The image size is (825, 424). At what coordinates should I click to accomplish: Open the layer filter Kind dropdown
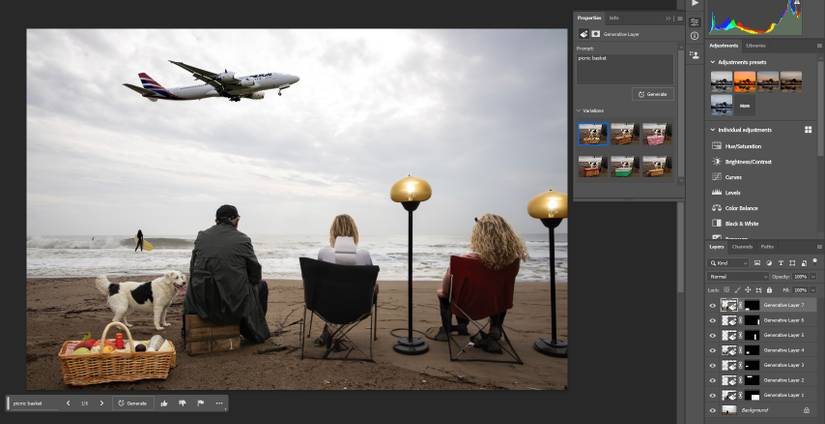pyautogui.click(x=729, y=263)
